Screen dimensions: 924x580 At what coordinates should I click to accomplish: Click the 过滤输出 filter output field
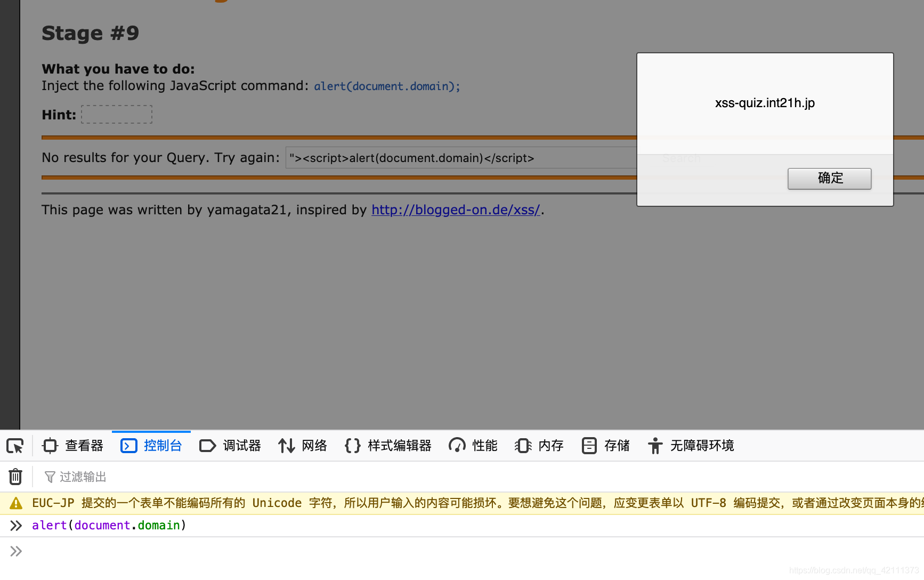pos(83,477)
